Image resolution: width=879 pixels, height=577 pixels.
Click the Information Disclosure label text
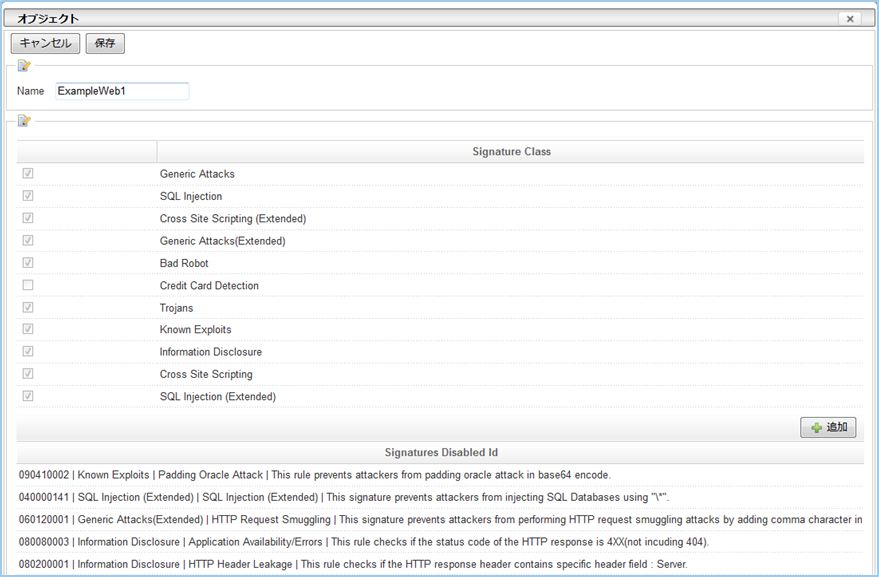(210, 352)
